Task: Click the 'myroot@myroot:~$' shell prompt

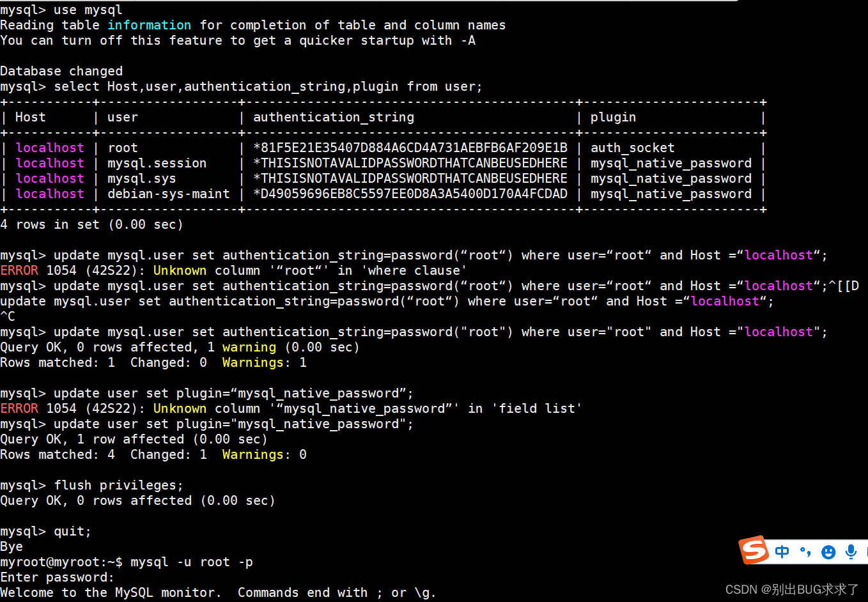Action: 61,562
